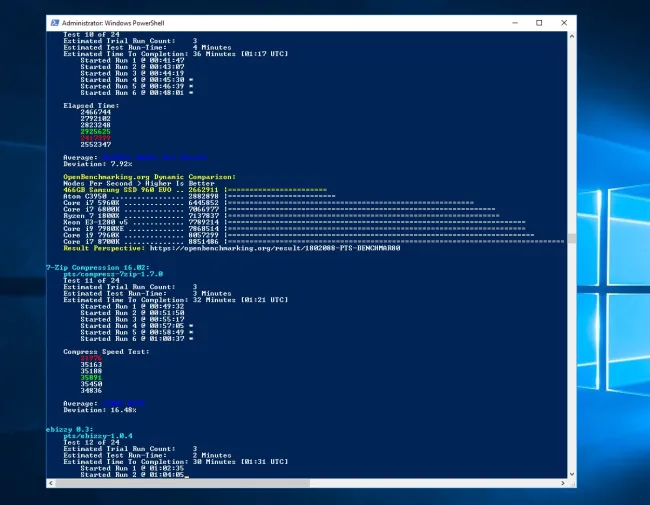Click the '466GB Samsung SSD 960 EVO' row

pyautogui.click(x=195, y=189)
